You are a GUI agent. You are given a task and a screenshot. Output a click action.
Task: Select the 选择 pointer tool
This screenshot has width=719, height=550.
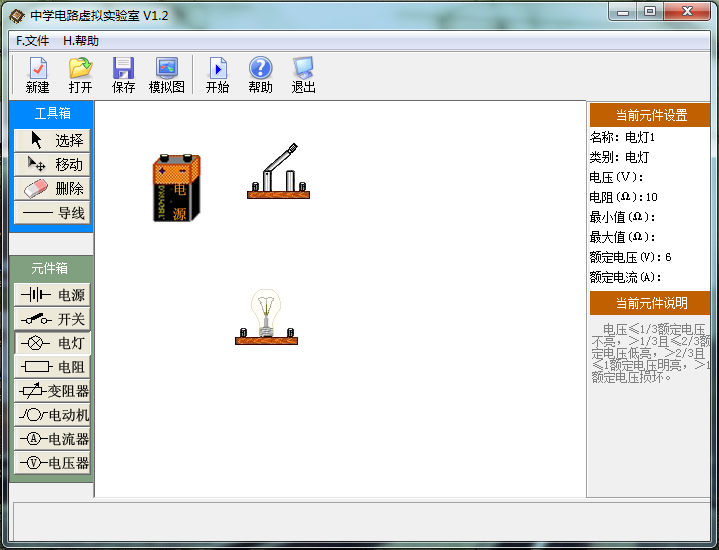53,140
